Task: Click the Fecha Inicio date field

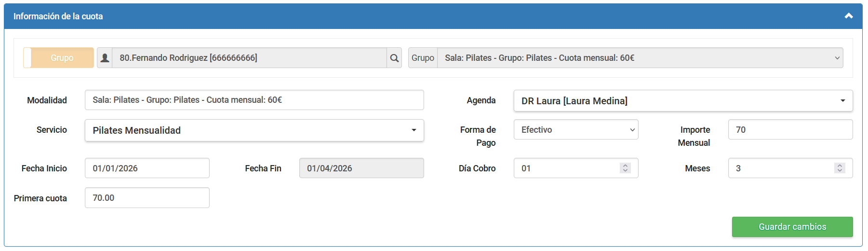Action: 147,168
